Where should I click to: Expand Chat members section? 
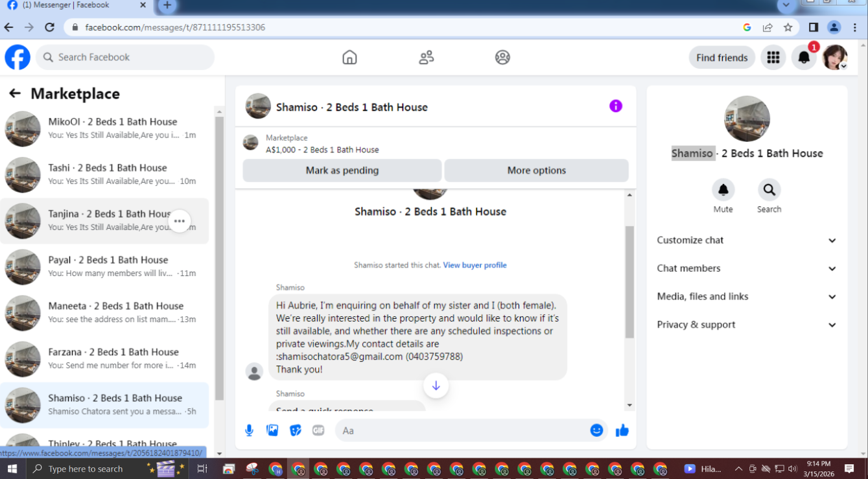[x=747, y=268]
